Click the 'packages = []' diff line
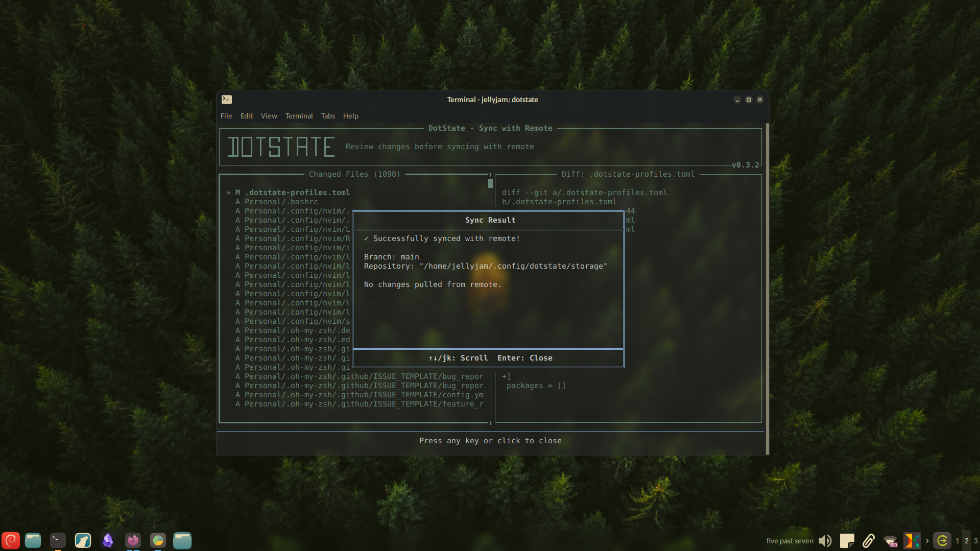 pyautogui.click(x=536, y=386)
